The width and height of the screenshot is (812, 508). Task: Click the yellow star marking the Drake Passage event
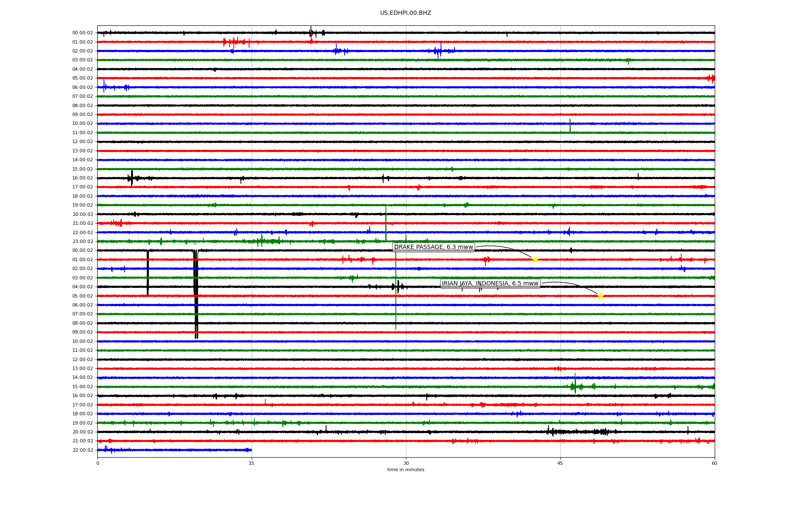(535, 260)
